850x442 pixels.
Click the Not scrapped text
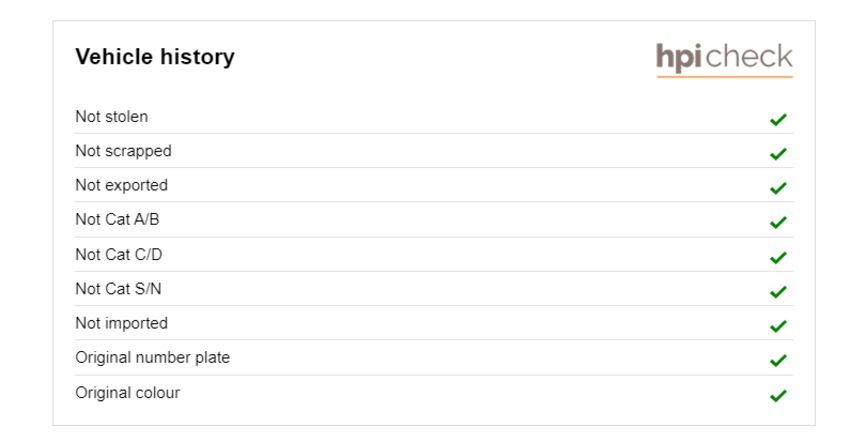pos(123,151)
